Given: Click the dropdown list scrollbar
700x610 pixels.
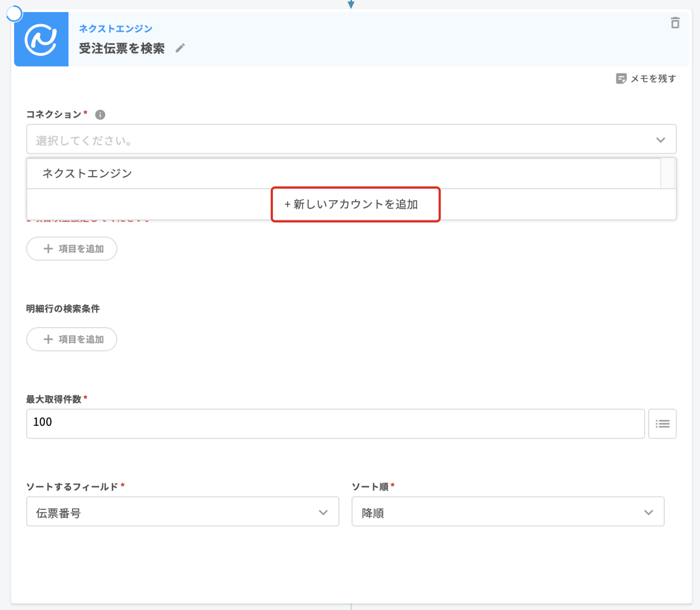Looking at the screenshot, I should click(x=668, y=173).
